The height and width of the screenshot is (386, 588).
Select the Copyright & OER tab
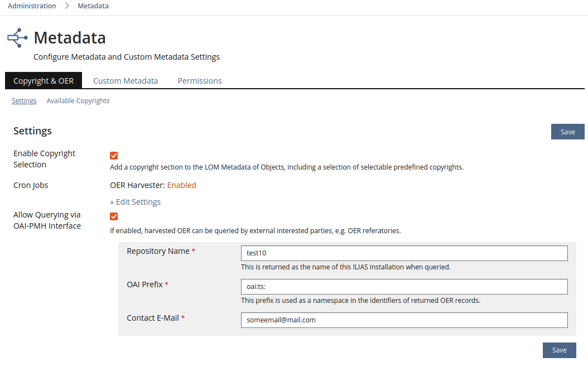pyautogui.click(x=44, y=81)
